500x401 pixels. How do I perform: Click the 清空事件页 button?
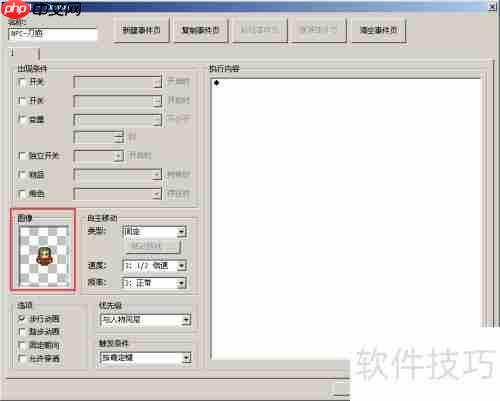(x=378, y=30)
